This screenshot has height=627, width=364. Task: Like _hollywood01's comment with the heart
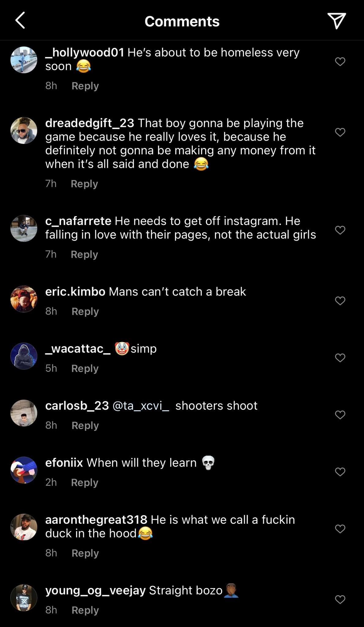click(340, 62)
